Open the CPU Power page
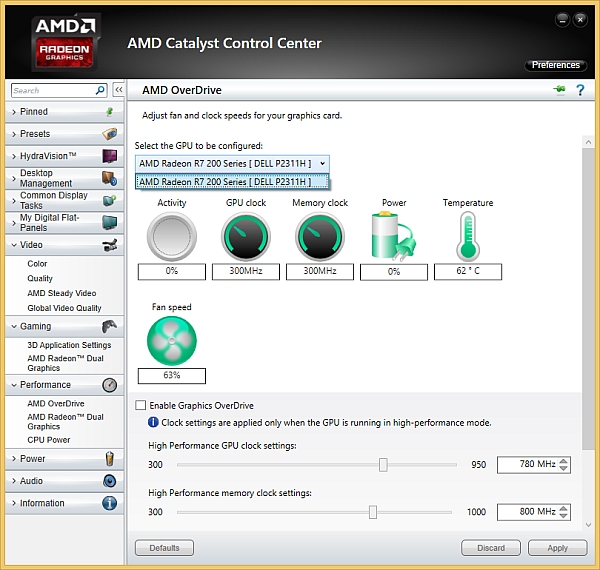600x570 pixels. (x=48, y=440)
